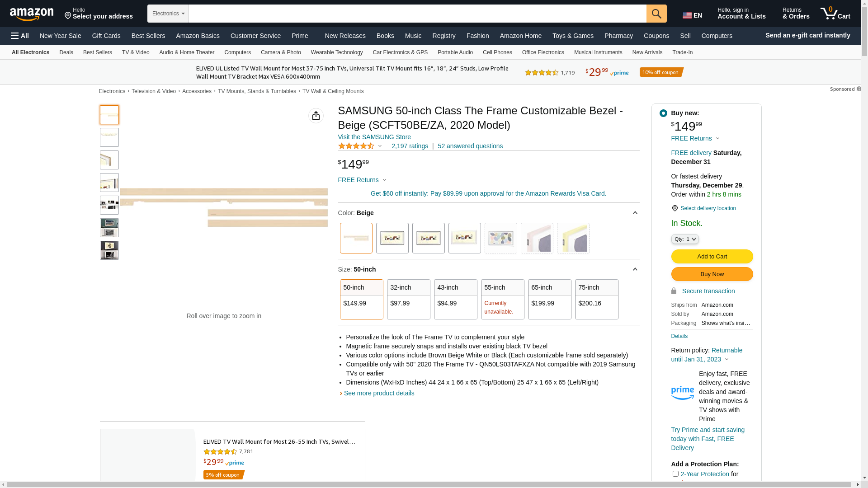Click the Prime badge beside the banner $29.99 price
This screenshot has height=488, width=868.
click(x=619, y=73)
